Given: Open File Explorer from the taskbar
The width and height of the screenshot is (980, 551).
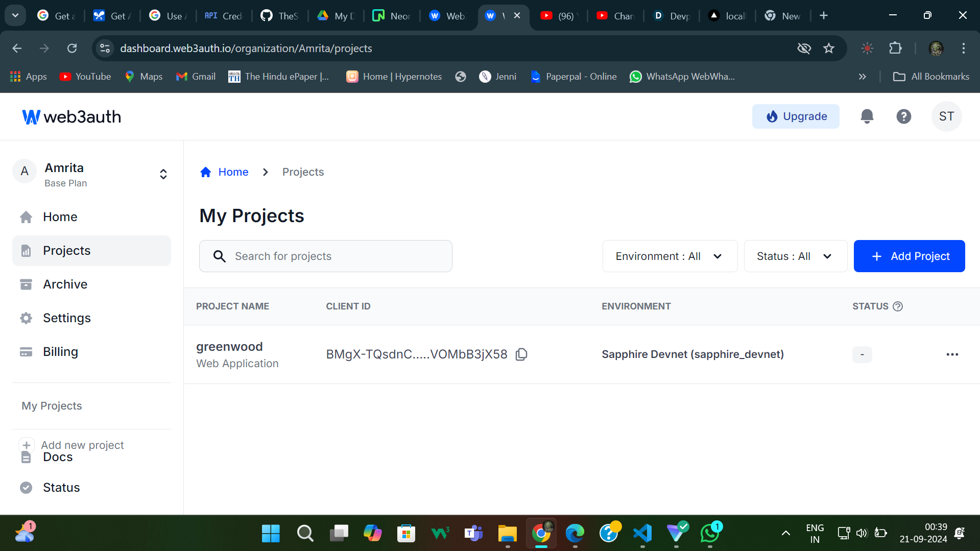Looking at the screenshot, I should (507, 533).
